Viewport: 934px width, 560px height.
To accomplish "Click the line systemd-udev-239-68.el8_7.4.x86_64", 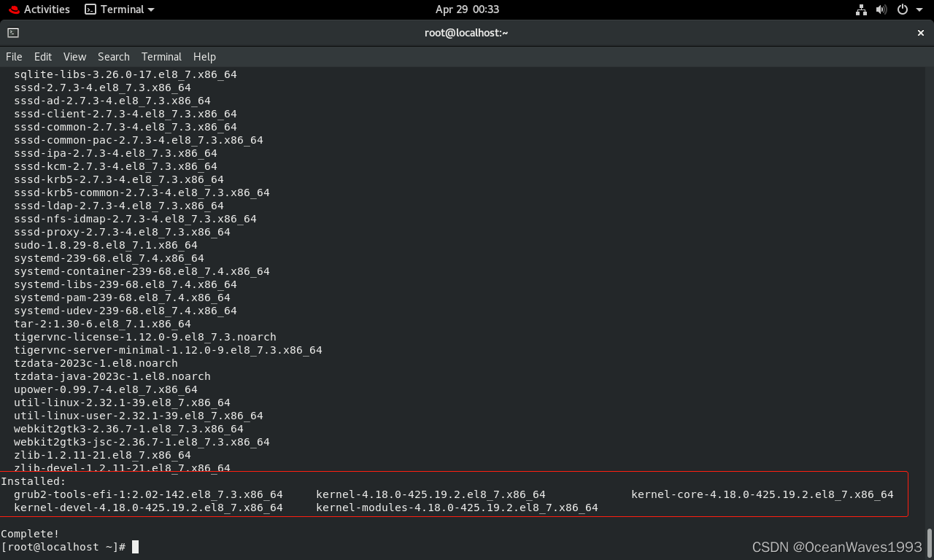I will point(126,311).
